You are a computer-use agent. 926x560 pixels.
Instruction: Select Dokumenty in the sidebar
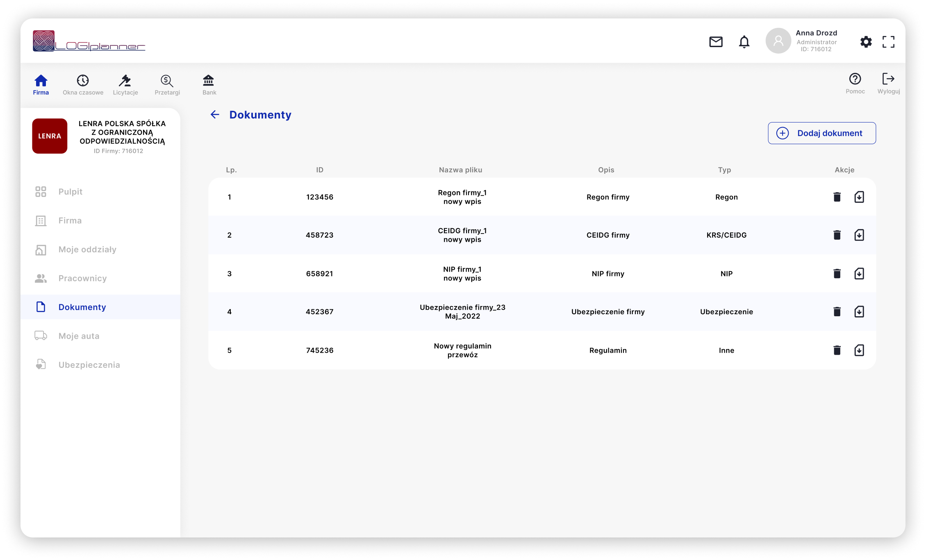pyautogui.click(x=100, y=307)
